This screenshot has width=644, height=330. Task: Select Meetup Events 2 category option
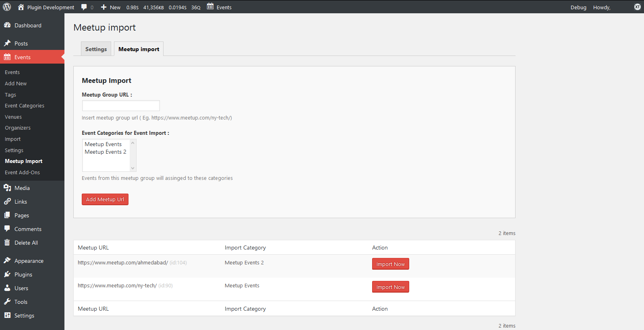point(105,152)
